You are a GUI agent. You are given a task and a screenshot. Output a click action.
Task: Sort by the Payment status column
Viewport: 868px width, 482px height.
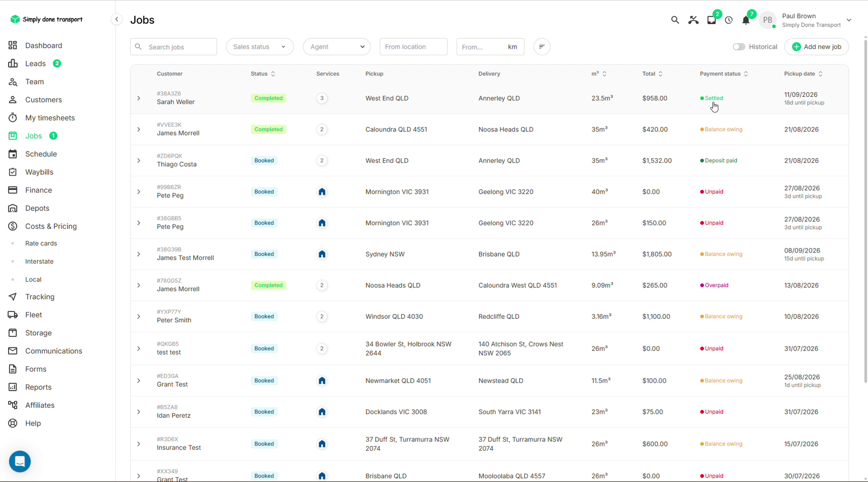coord(746,74)
